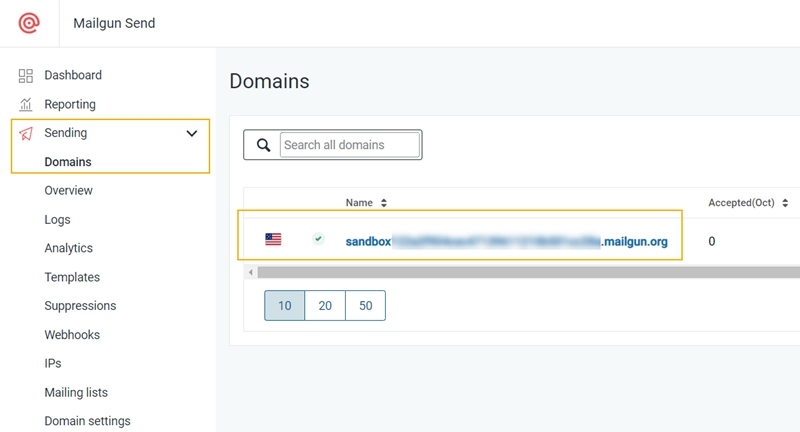800x432 pixels.
Task: Open the Suppressions page
Action: (x=80, y=306)
